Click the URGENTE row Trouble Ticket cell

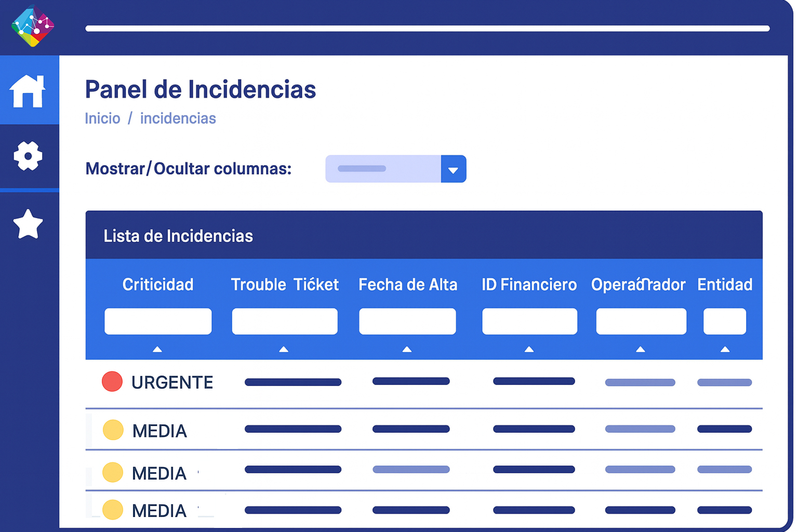[293, 382]
